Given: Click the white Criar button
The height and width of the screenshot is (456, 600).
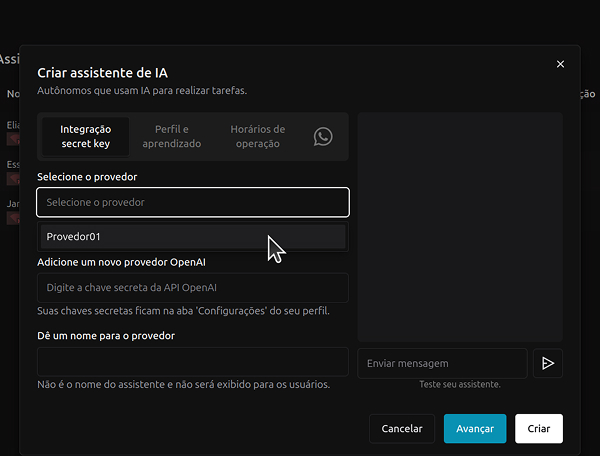Looking at the screenshot, I should [x=538, y=428].
